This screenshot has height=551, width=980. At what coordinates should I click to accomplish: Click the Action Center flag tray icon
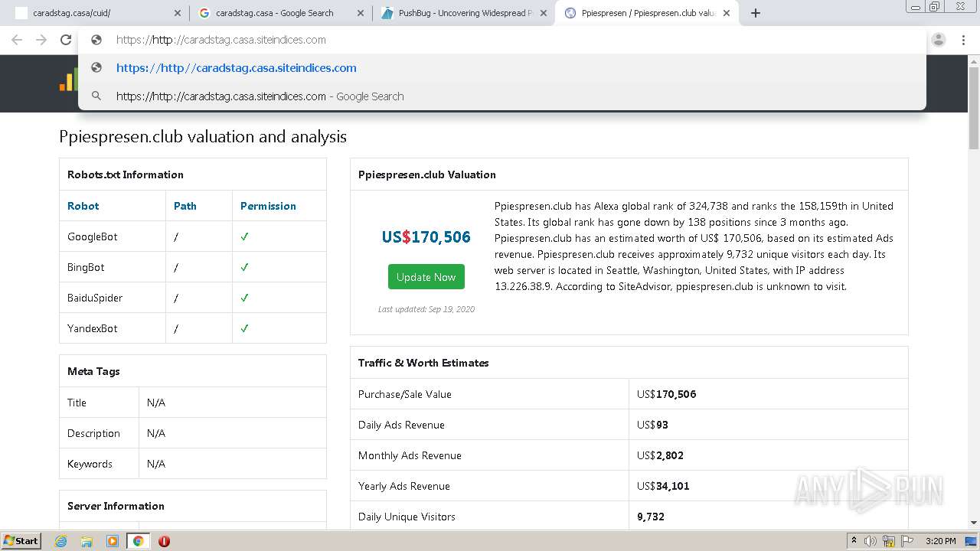[906, 541]
